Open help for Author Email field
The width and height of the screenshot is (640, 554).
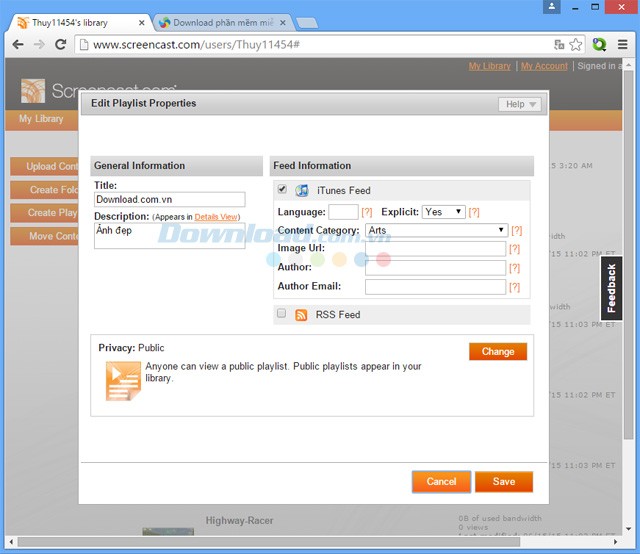coord(514,287)
